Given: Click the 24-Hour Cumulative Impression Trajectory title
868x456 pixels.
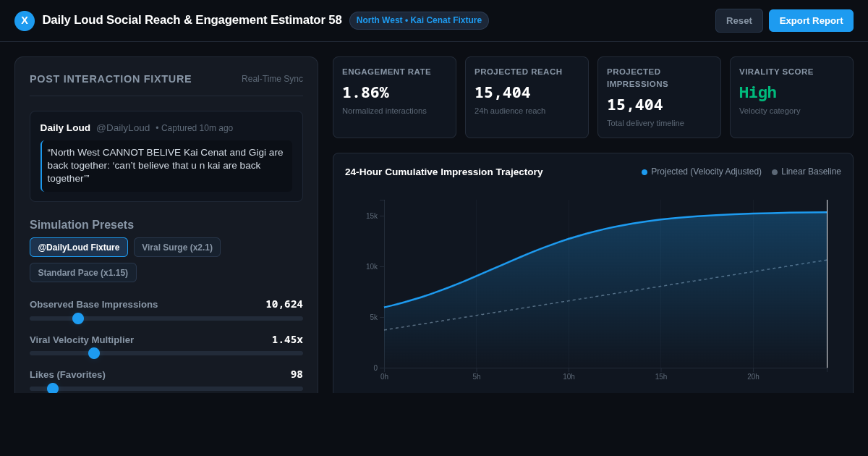Looking at the screenshot, I should (x=443, y=172).
